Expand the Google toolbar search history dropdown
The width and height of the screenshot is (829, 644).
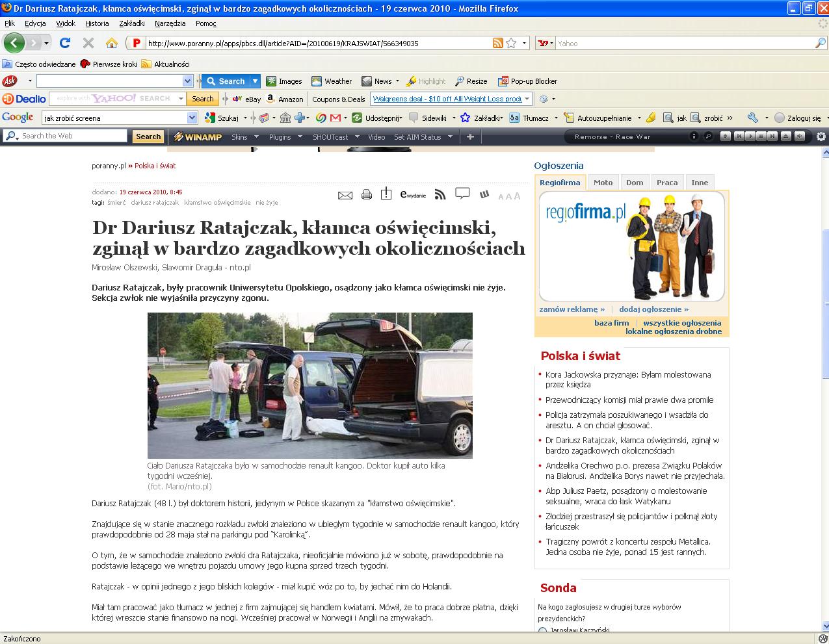click(x=192, y=118)
